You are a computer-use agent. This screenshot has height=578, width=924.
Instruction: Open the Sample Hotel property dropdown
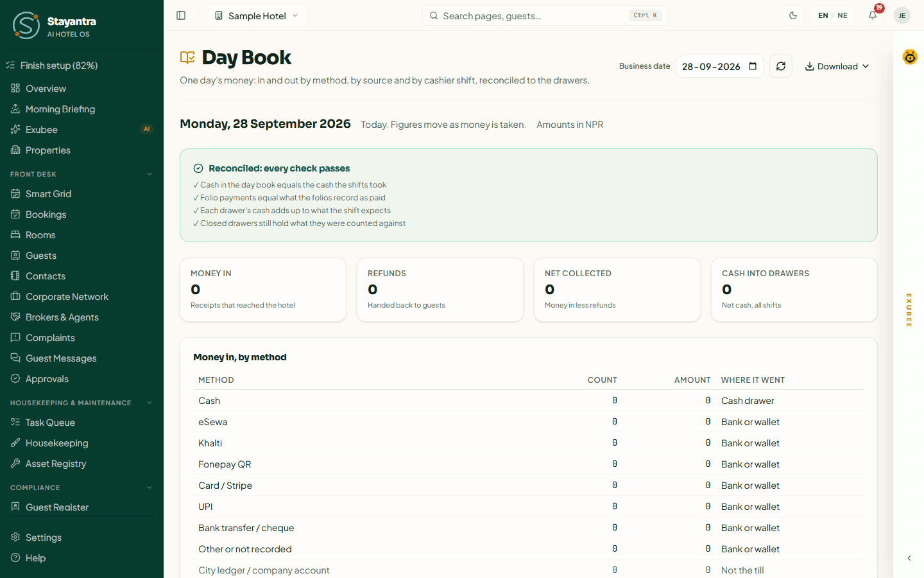pyautogui.click(x=257, y=15)
